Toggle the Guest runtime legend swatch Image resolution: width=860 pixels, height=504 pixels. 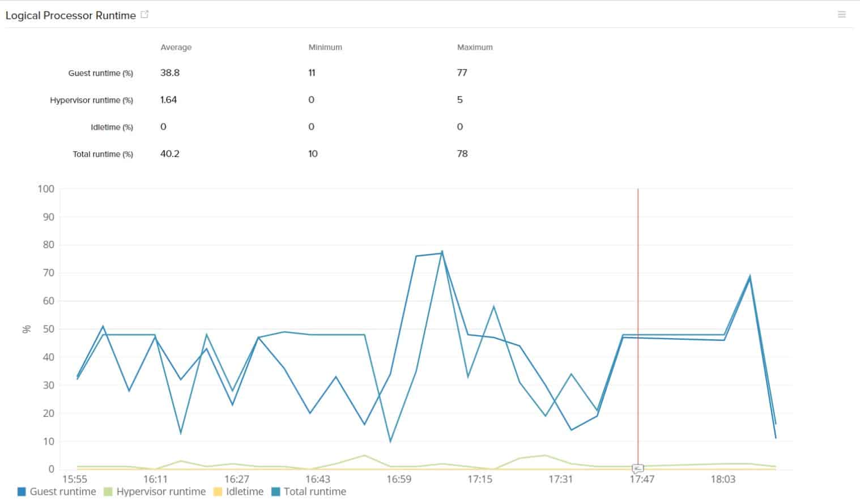22,492
